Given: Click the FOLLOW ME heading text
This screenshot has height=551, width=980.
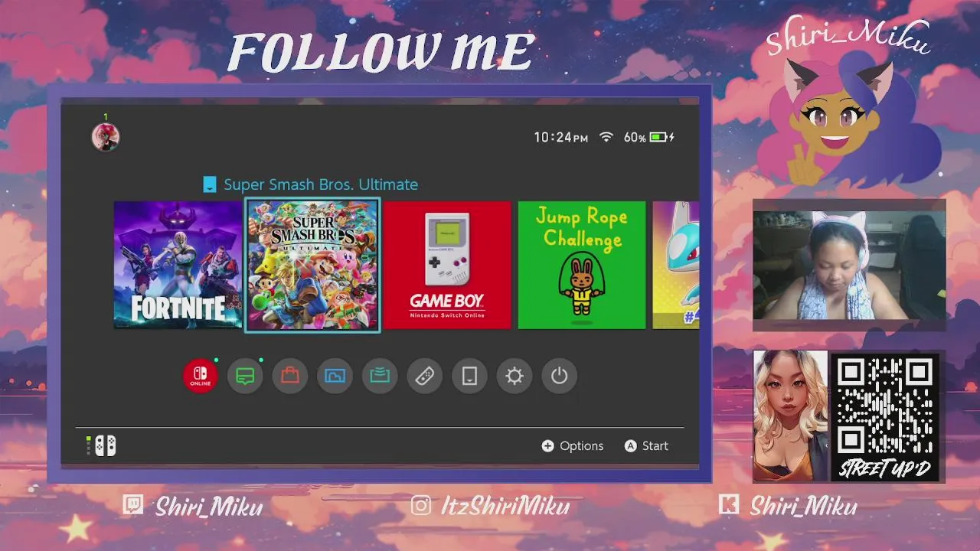Looking at the screenshot, I should tap(381, 54).
